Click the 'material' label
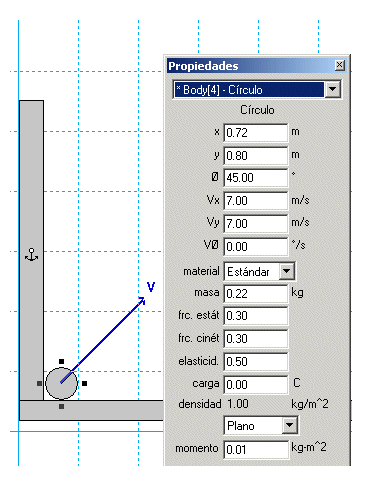Viewport: 382px width, 486px height. 201,271
